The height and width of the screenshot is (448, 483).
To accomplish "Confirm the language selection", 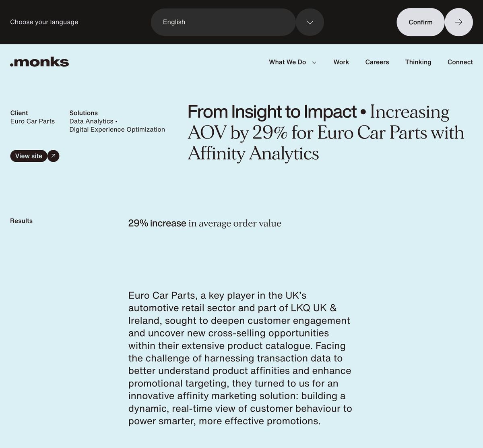I will (x=420, y=22).
